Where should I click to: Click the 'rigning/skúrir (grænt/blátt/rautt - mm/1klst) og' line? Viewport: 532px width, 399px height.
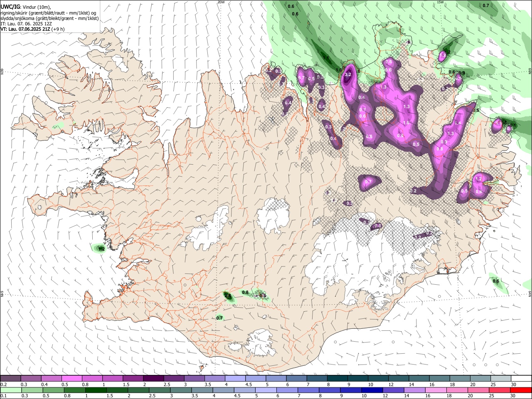point(49,13)
